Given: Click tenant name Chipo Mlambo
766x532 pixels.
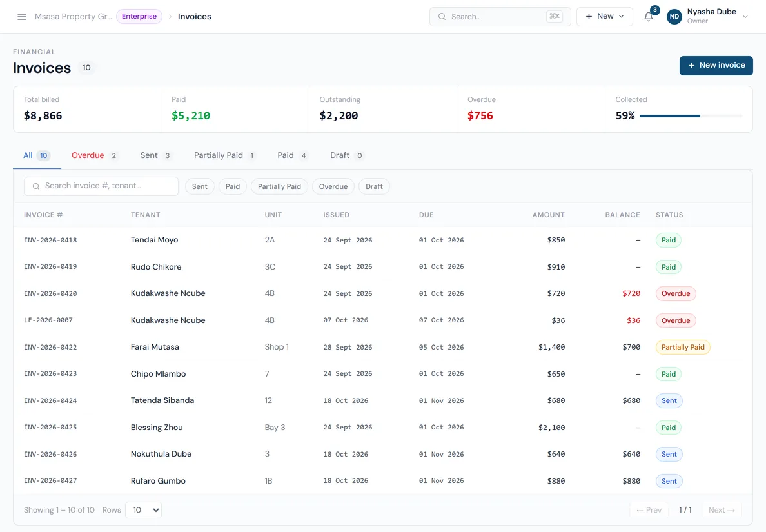Looking at the screenshot, I should 158,374.
